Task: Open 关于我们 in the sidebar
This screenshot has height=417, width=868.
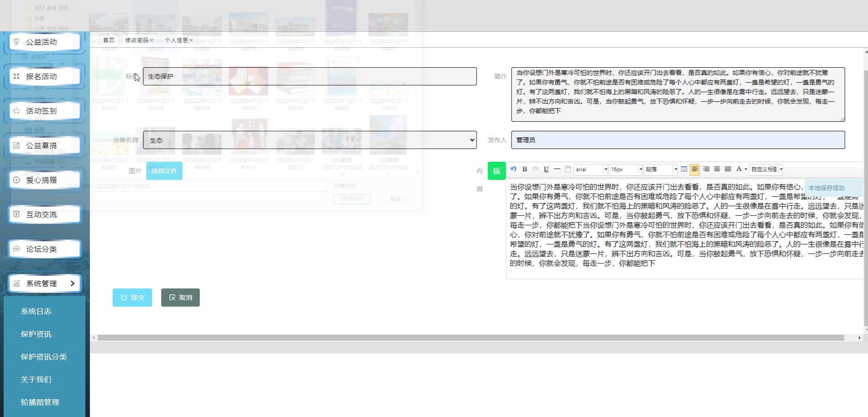Action: [36, 379]
